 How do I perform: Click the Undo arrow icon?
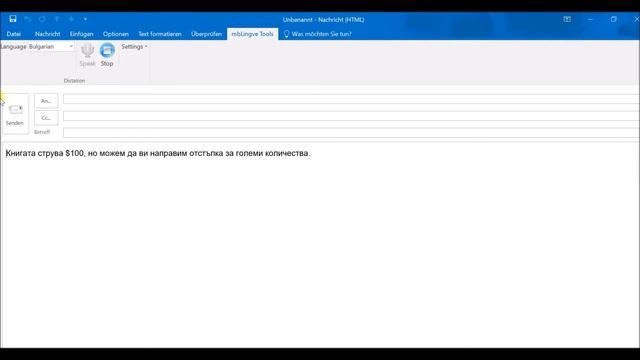tap(28, 19)
